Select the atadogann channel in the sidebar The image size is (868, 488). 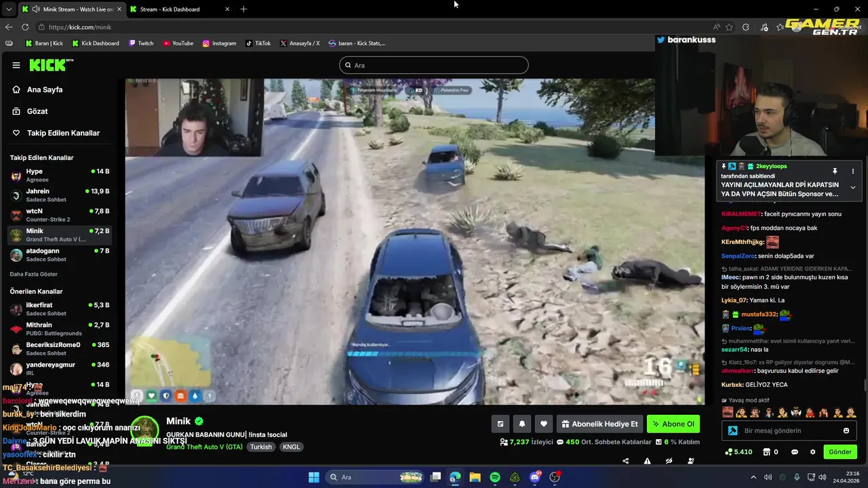coord(60,255)
